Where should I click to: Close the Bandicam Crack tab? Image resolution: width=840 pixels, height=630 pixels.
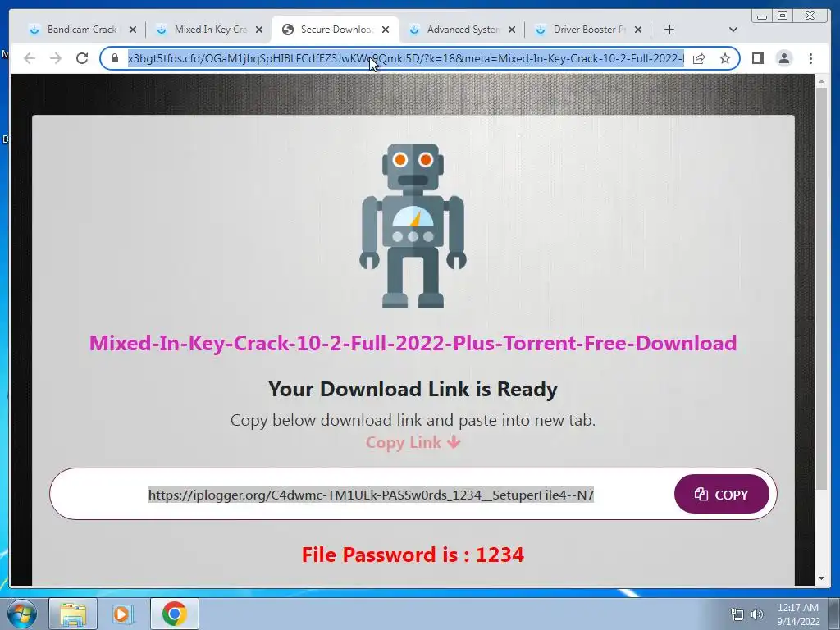coord(133,30)
